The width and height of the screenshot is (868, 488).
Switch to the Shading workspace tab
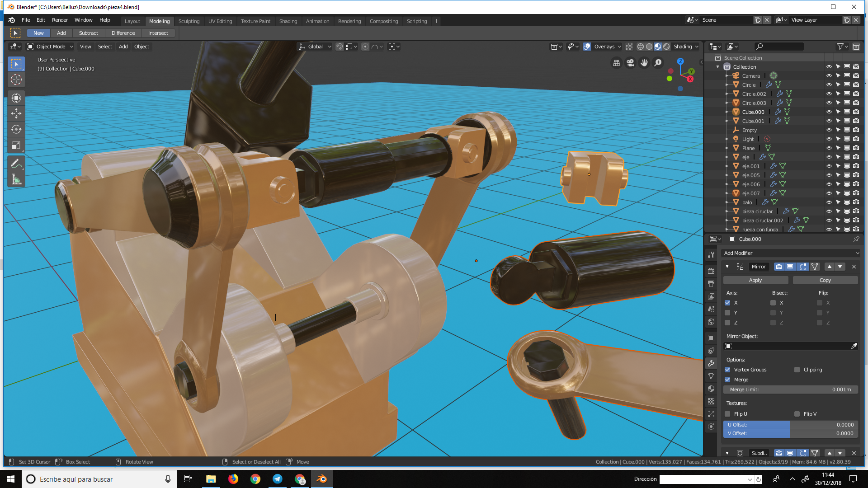288,21
